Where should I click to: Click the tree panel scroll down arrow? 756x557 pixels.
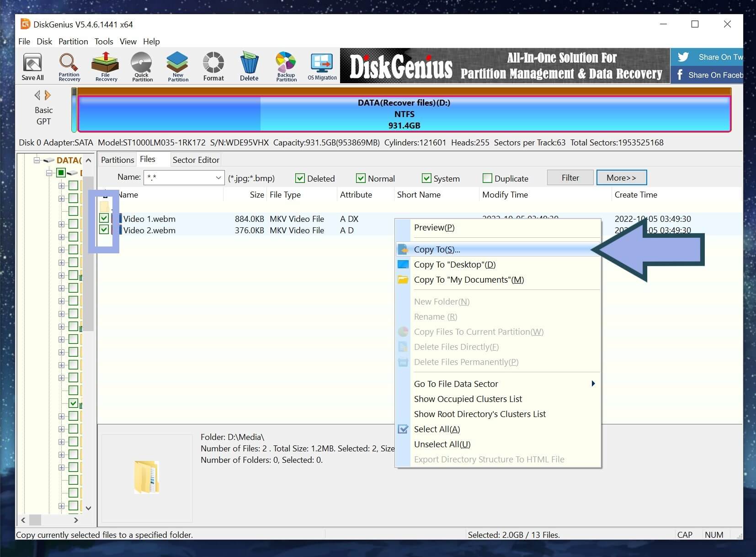pyautogui.click(x=89, y=508)
